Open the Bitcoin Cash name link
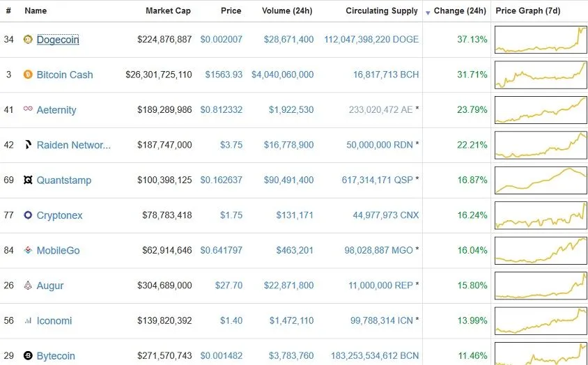Viewport: 588px width, 365px height. coord(65,75)
